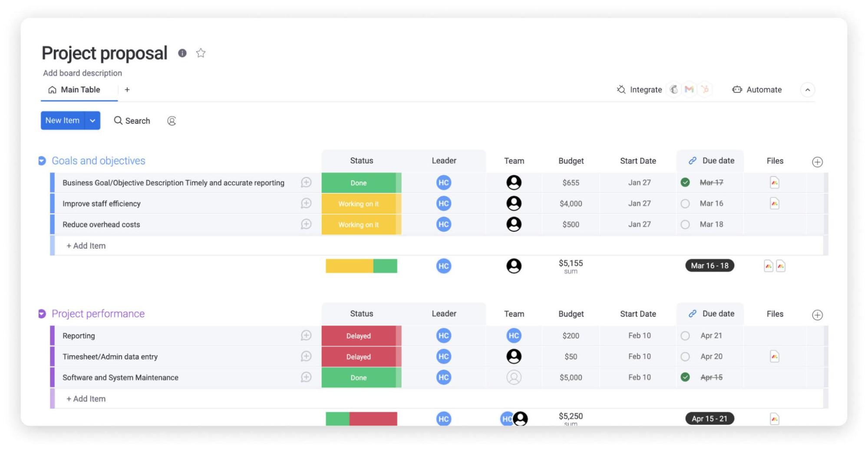This screenshot has height=450, width=868.
Task: Click the Gmail integration icon
Action: click(688, 89)
